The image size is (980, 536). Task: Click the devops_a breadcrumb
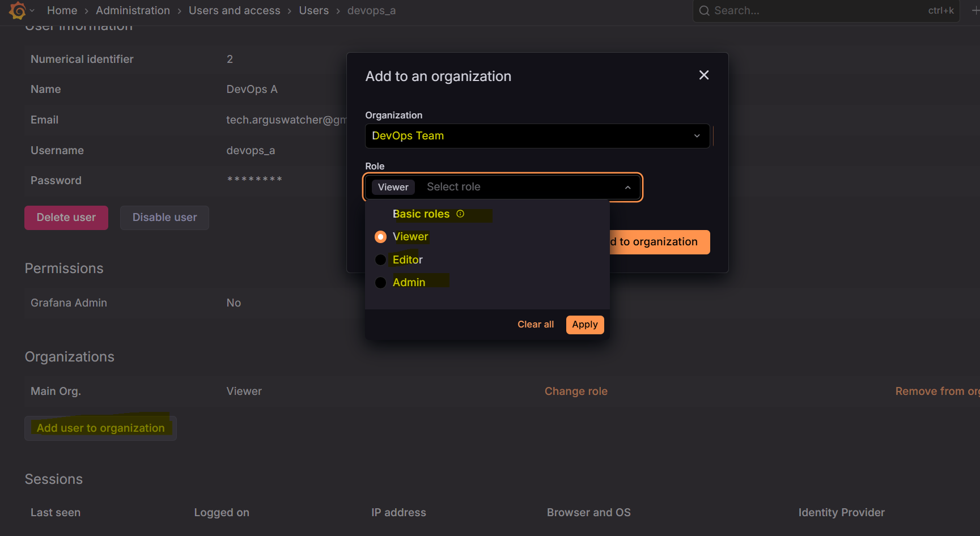[372, 11]
